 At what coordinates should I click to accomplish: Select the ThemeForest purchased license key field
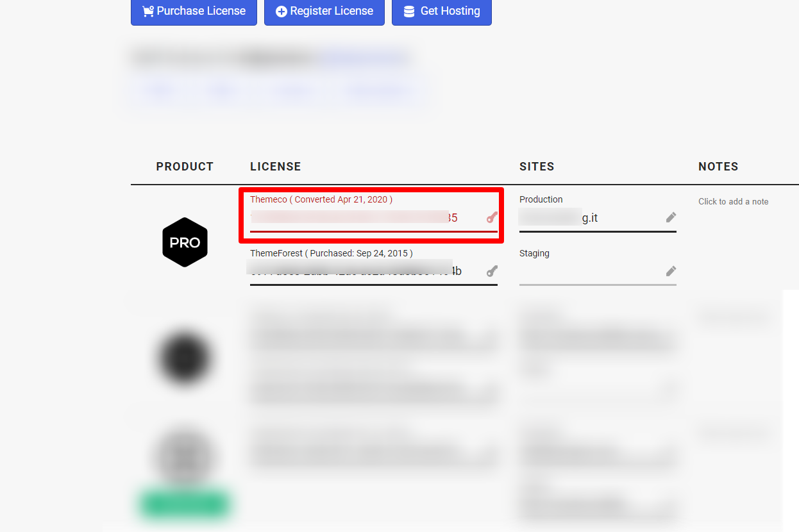[x=374, y=272]
